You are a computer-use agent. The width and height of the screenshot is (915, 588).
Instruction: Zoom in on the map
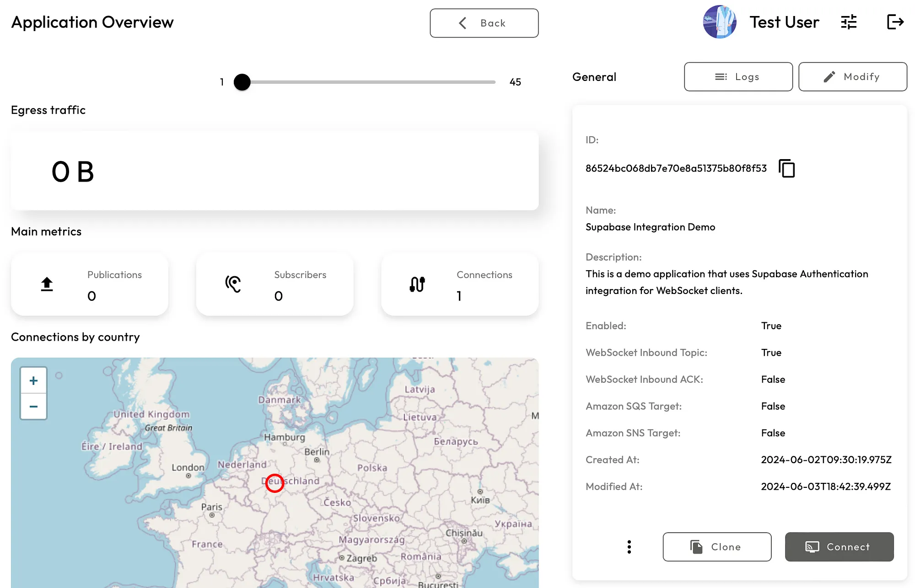click(33, 380)
